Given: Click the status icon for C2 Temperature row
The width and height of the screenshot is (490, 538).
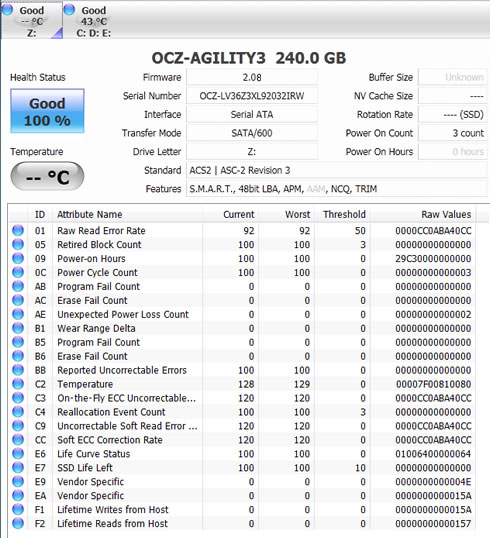Looking at the screenshot, I should click(x=18, y=384).
